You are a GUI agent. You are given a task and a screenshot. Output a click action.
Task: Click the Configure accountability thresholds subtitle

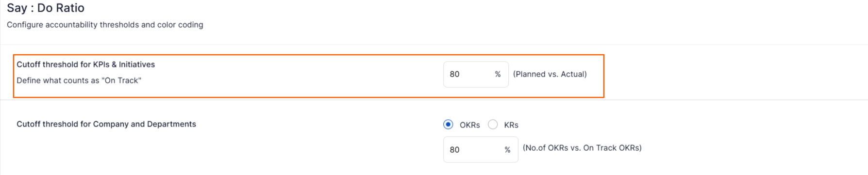click(105, 25)
